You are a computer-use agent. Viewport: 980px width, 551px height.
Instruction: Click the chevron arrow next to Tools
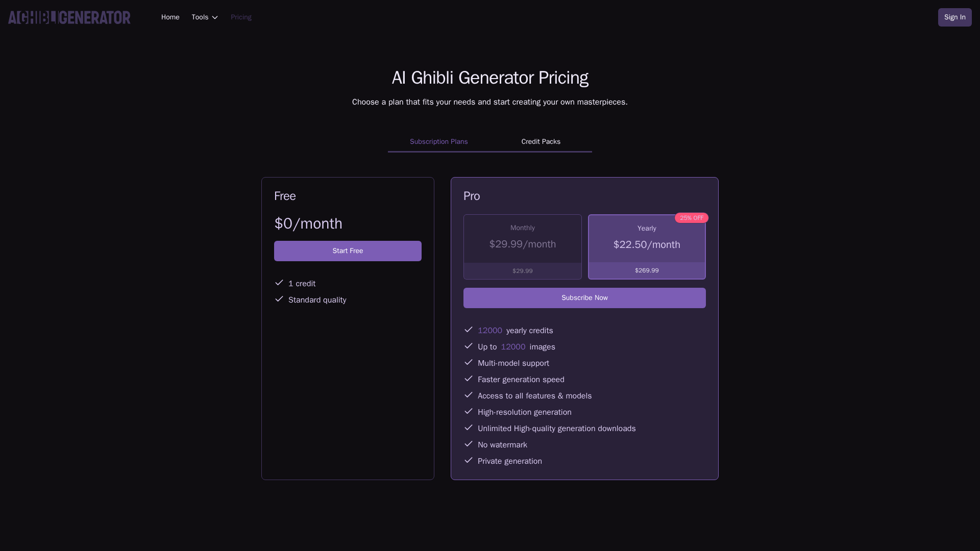click(215, 18)
